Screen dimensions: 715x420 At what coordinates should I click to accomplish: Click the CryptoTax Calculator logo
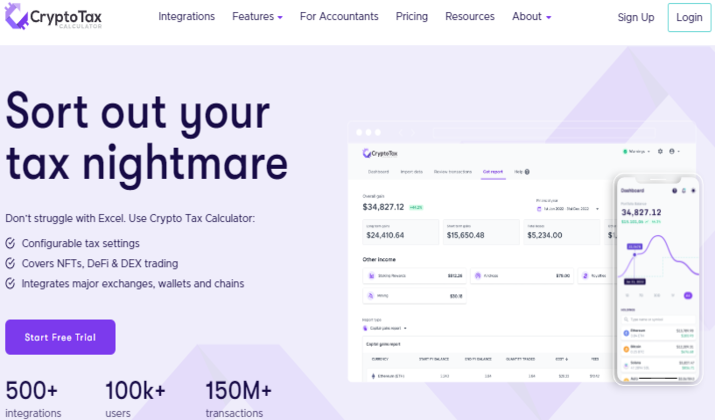pyautogui.click(x=53, y=16)
